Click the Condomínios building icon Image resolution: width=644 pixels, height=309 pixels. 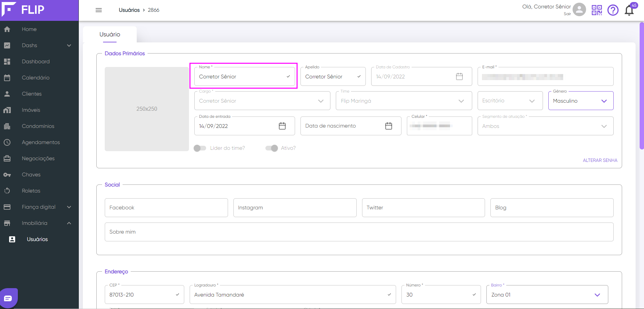point(7,126)
